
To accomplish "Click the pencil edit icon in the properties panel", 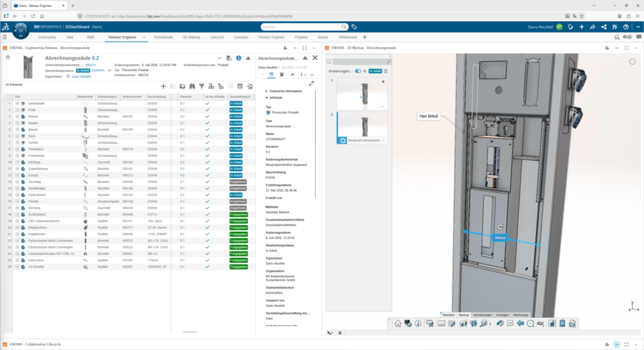I will [x=311, y=84].
